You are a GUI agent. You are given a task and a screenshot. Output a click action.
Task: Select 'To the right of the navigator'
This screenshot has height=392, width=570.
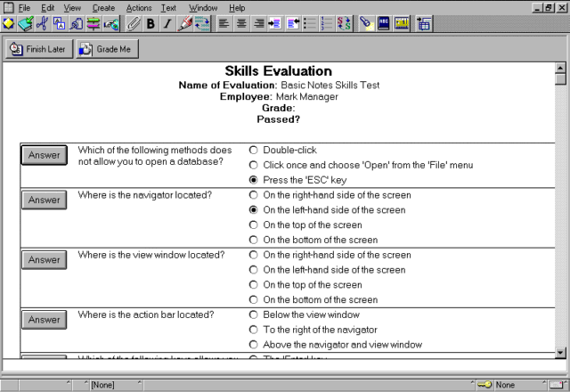[253, 330]
